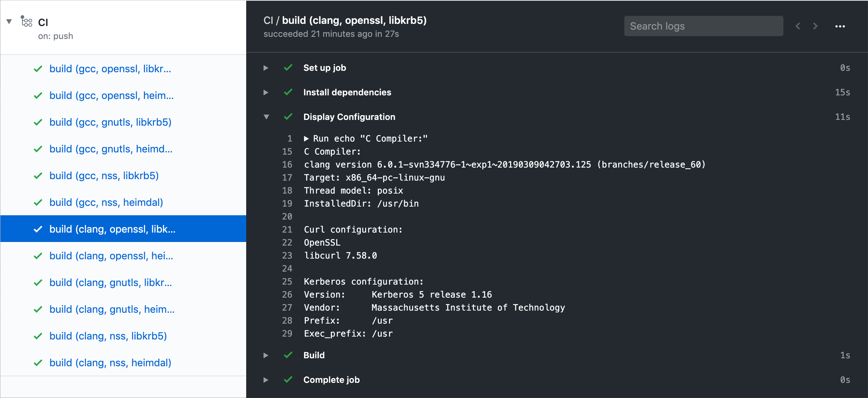Focus the Search logs input field
Screen dimensions: 868x398
click(703, 26)
